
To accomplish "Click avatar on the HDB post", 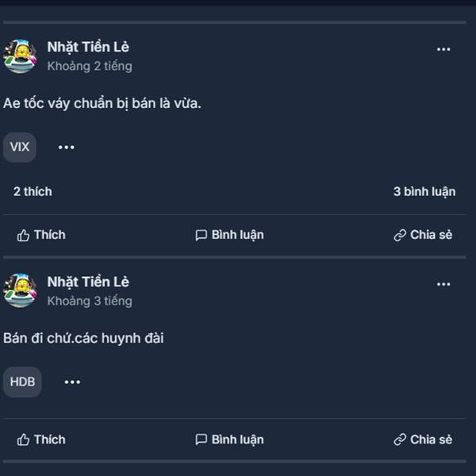I will [x=20, y=291].
